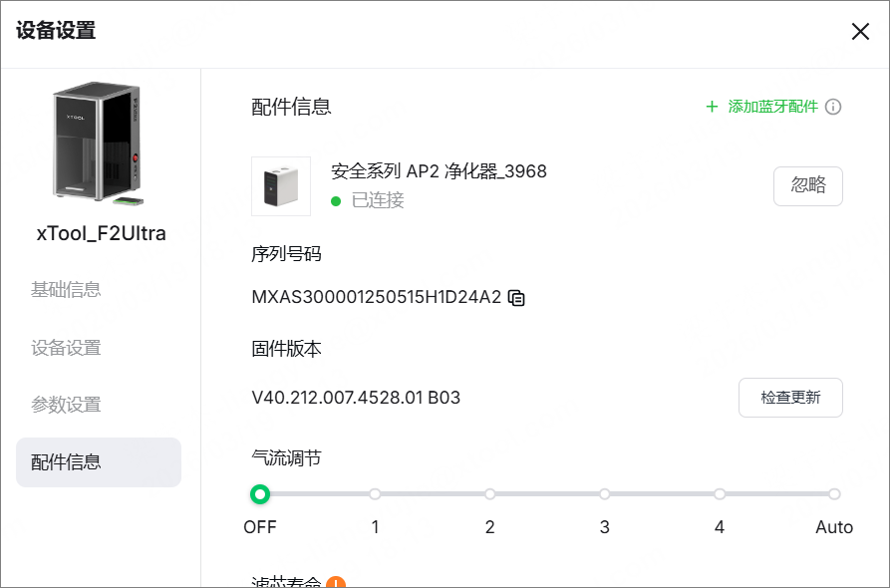Image resolution: width=890 pixels, height=588 pixels.
Task: Click the xTool_F2Ultra device name
Action: point(101,234)
